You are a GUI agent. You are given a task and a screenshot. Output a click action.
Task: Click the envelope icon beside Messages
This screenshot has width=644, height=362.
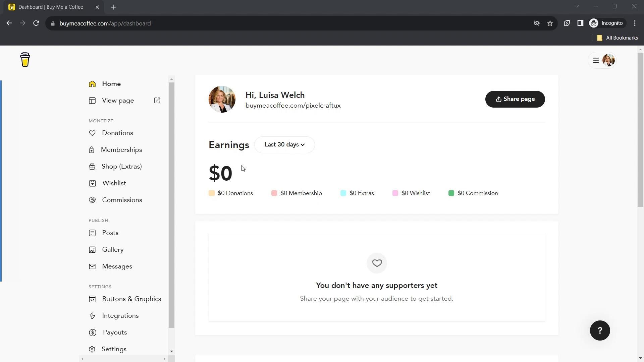92,266
